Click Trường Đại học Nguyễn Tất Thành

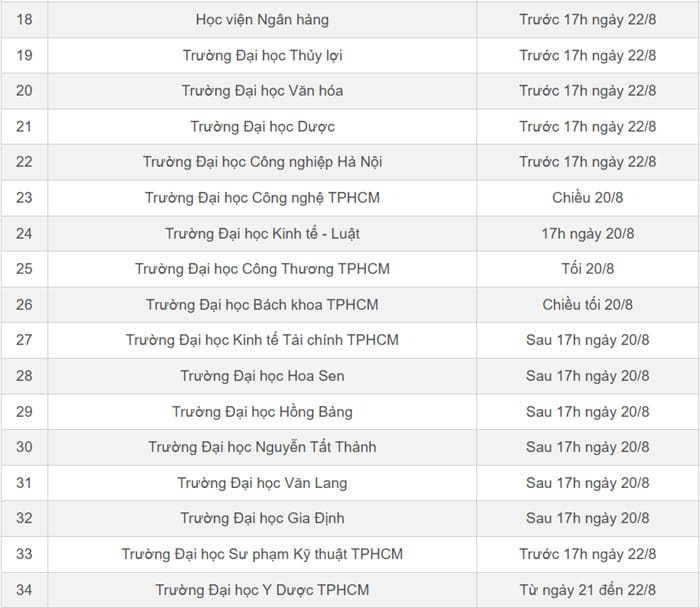[262, 447]
